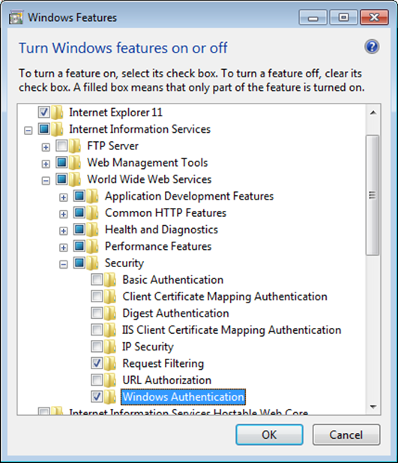398x463 pixels.
Task: Check IIS Client Certificate Mapping Authentication box
Action: click(x=97, y=329)
